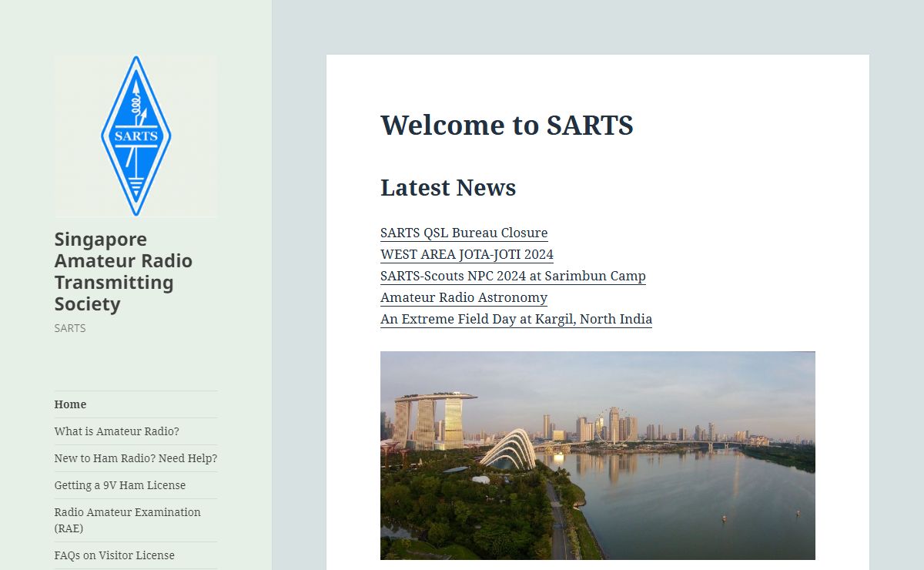Open WEST AREA JOTA-JOTI 2024 article
Viewport: 924px width, 570px height.
tap(467, 254)
